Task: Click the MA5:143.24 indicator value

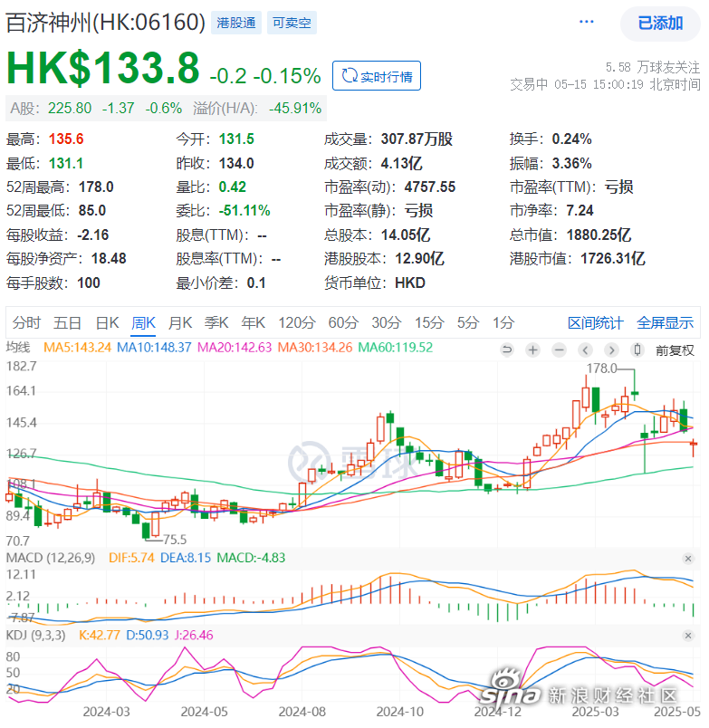Action: click(77, 348)
